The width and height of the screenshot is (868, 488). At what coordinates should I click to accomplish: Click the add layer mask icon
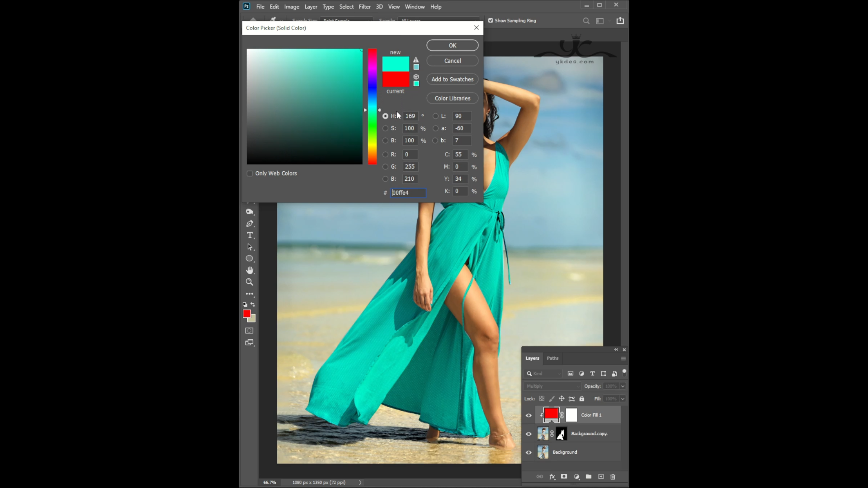[564, 477]
